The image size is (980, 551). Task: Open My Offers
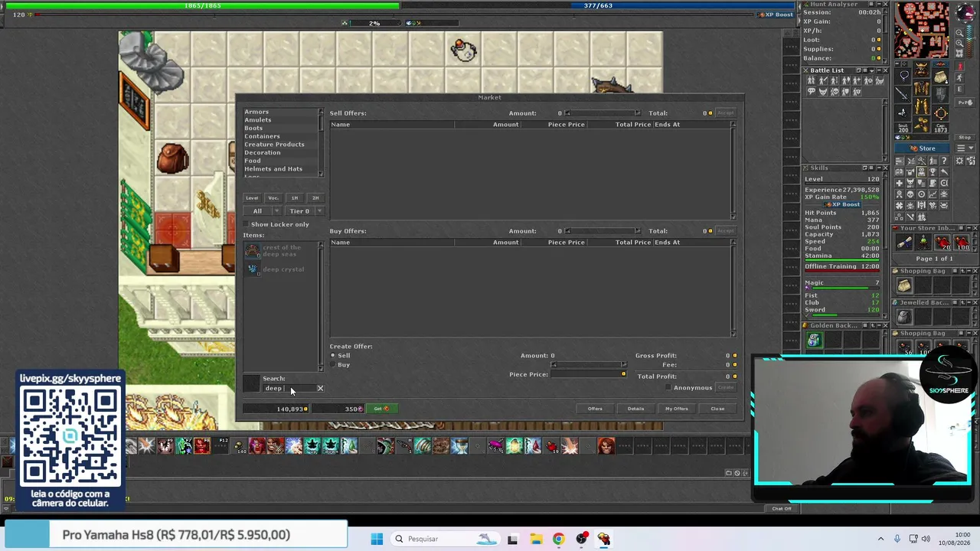coord(676,409)
